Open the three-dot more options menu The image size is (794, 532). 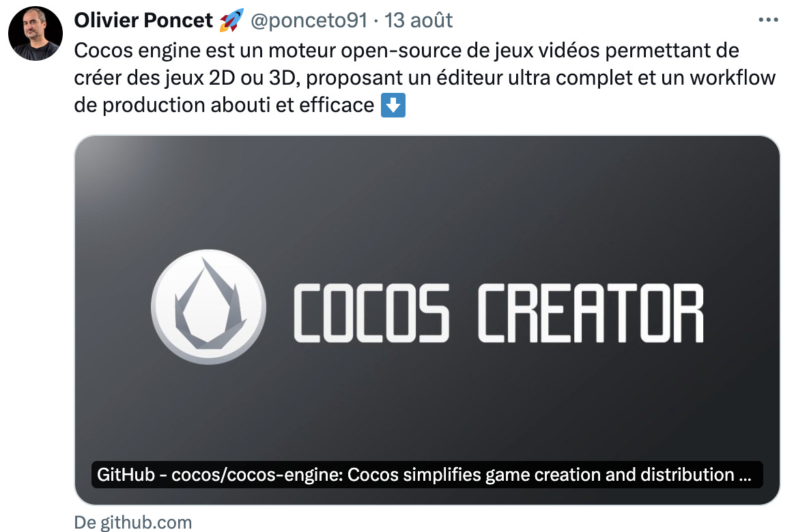click(x=768, y=20)
